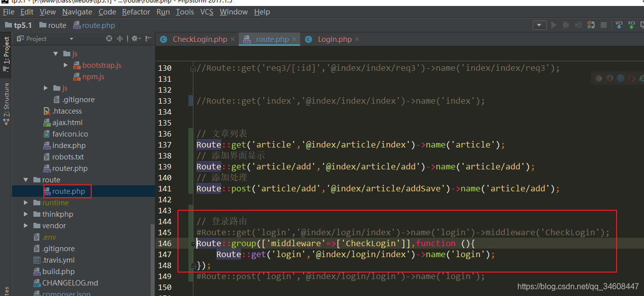
Task: Open the Help menu
Action: click(262, 11)
